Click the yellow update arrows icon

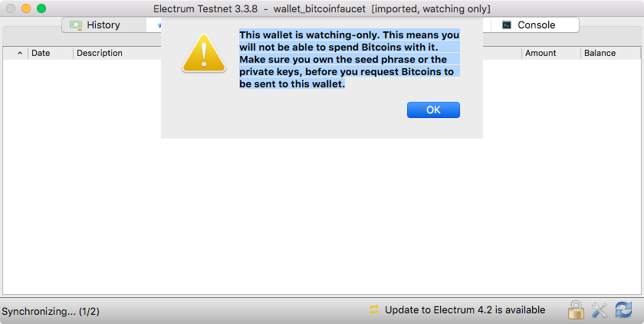coord(374,309)
